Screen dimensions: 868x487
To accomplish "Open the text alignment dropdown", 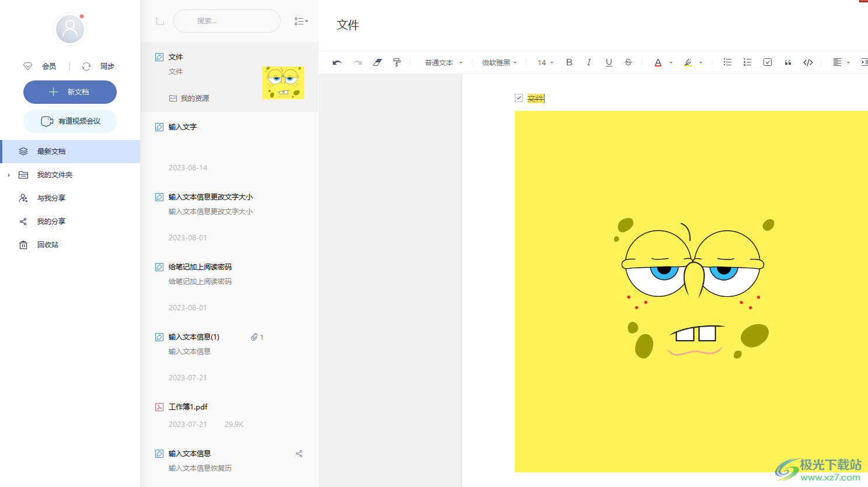I will [841, 62].
